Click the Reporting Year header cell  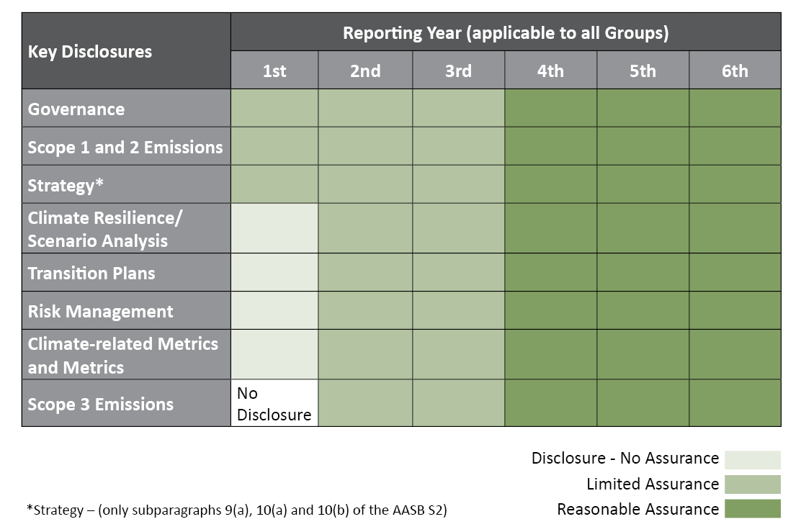tap(506, 32)
